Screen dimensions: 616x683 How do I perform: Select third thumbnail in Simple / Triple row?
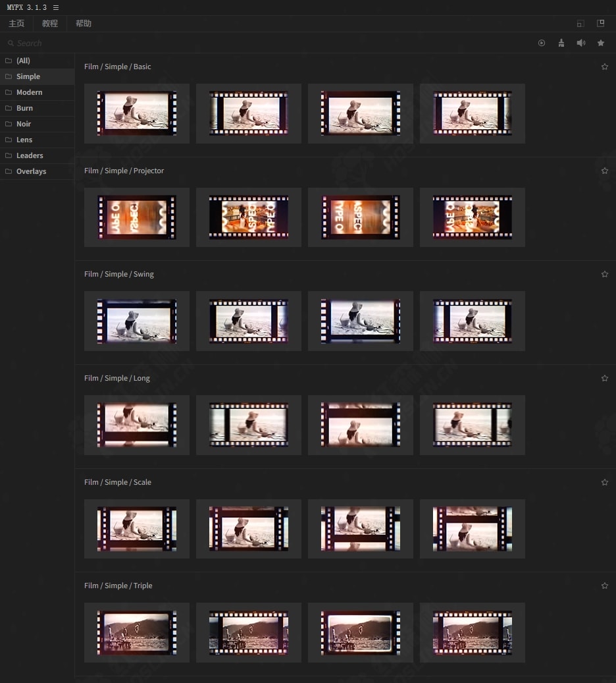pyautogui.click(x=361, y=632)
